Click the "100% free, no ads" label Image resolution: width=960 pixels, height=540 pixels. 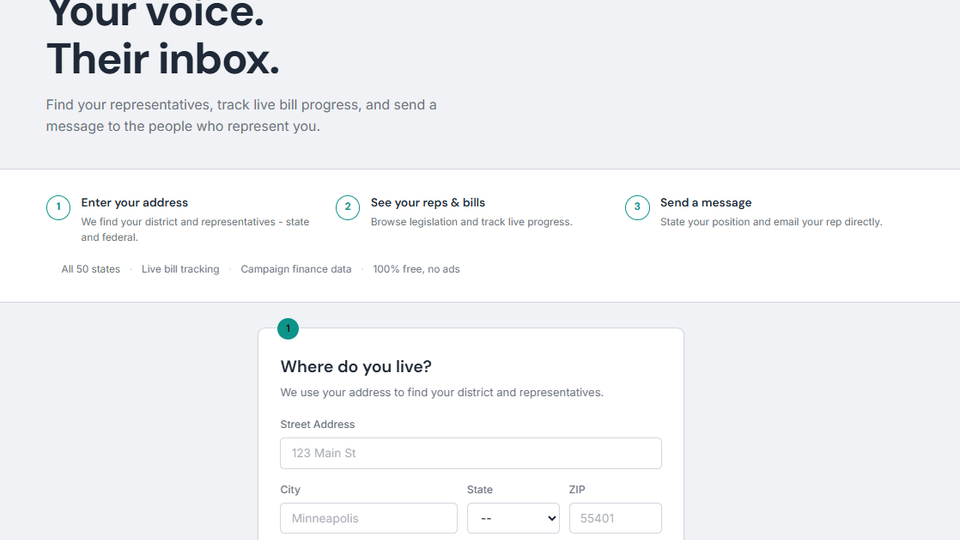coord(416,269)
